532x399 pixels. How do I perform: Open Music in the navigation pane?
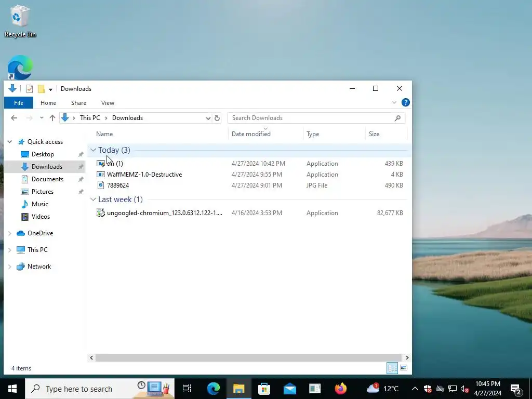click(39, 204)
